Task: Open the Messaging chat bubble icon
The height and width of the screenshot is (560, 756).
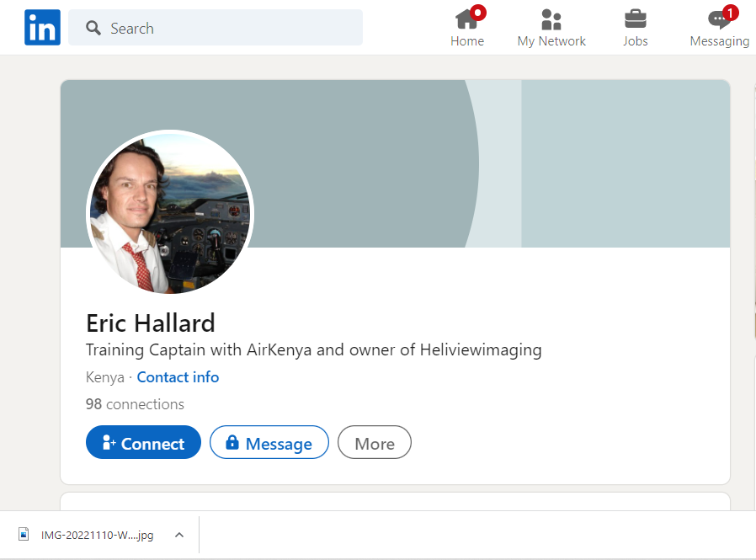Action: coord(718,21)
